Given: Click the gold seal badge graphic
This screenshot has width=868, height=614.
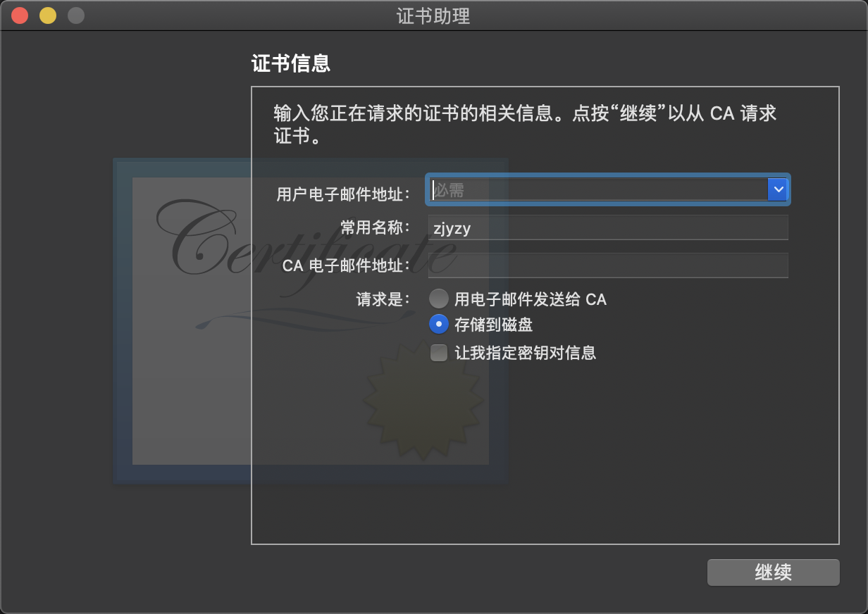Looking at the screenshot, I should 423,399.
